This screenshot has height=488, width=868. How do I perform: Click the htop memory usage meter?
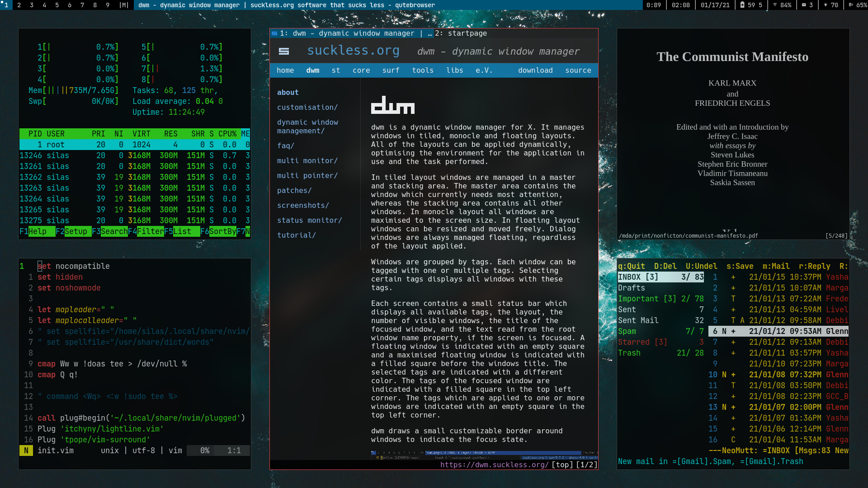(73, 90)
